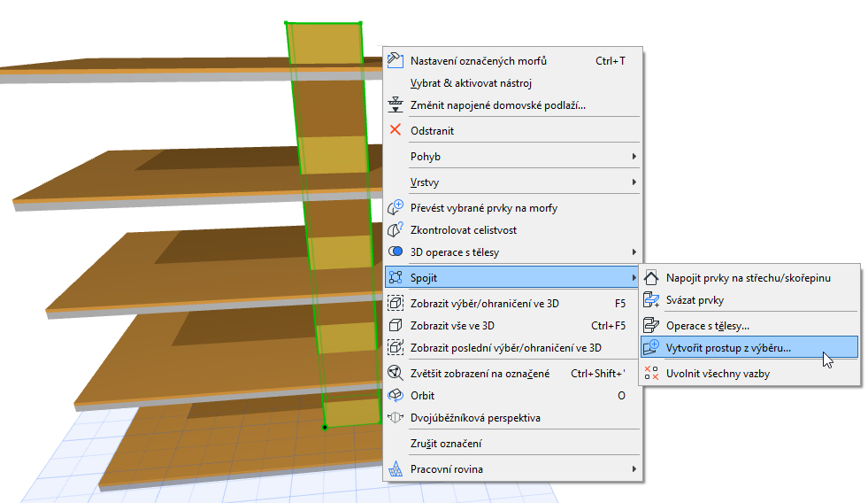Select the Orbit menu entry
The image size is (868, 503).
point(512,395)
